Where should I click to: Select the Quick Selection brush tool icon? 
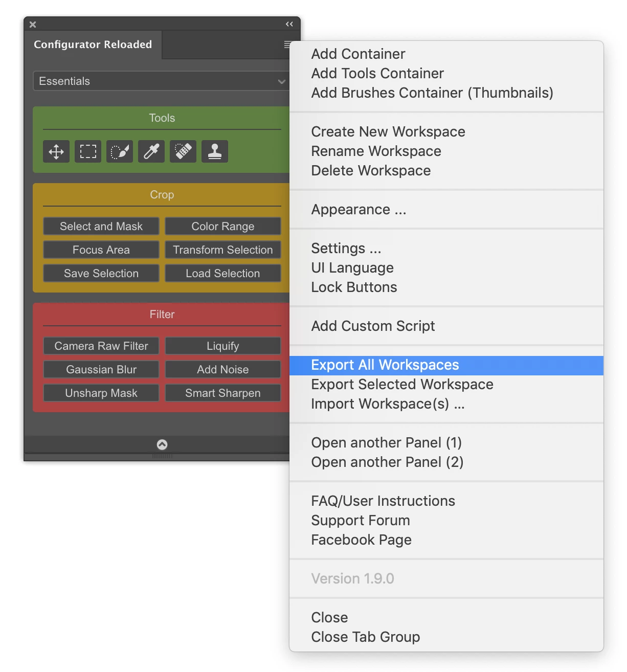click(120, 151)
